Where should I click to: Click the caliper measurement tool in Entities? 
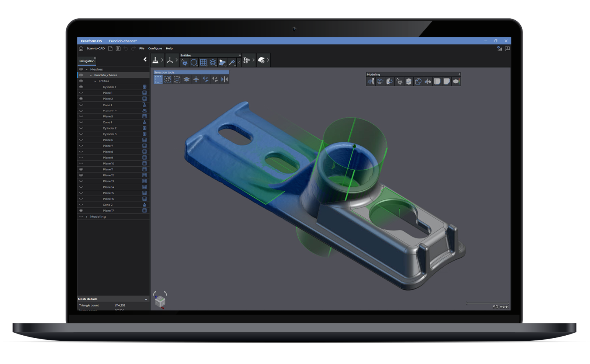(232, 62)
